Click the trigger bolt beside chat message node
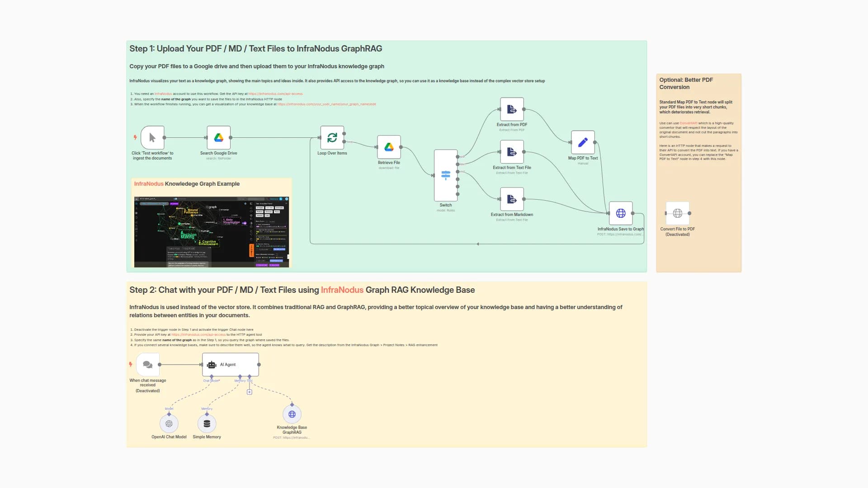 point(131,364)
